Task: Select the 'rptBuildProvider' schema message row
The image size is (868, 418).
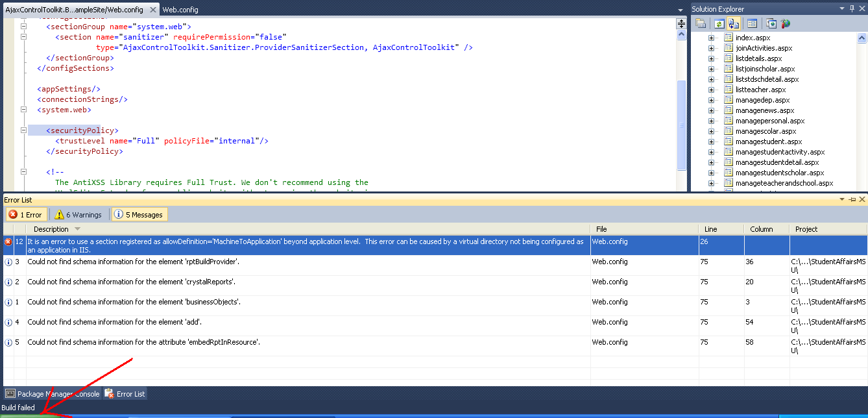Action: 435,265
